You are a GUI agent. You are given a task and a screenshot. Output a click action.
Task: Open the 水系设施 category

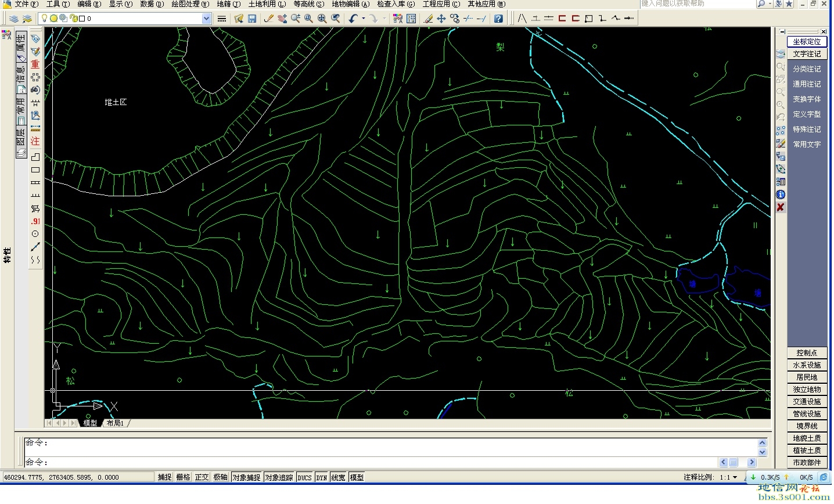807,365
